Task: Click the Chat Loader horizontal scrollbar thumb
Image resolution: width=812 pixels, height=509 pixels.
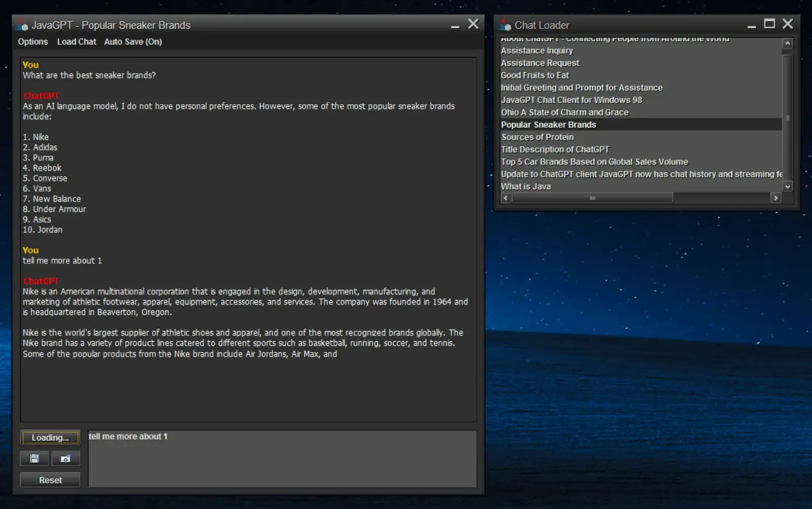Action: (x=592, y=198)
